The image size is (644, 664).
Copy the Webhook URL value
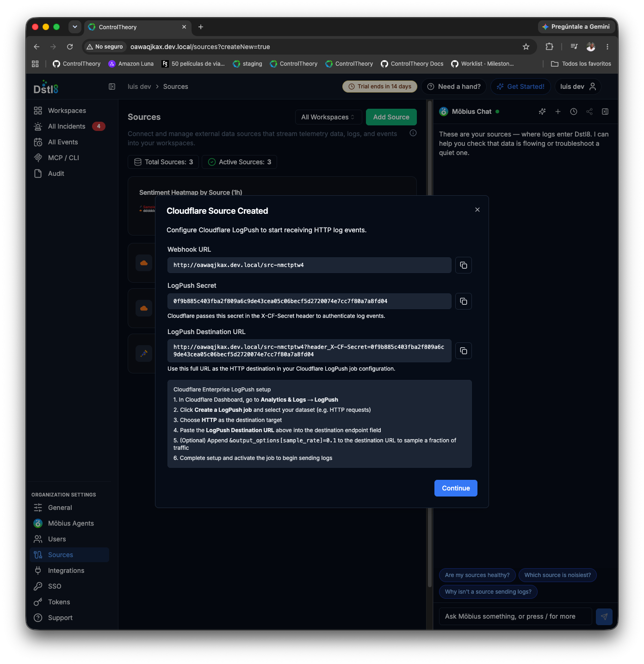[463, 265]
